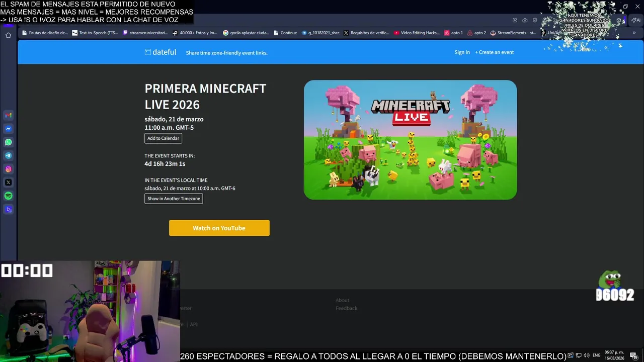Click the network icon in system tray
644x362 pixels.
[578, 355]
